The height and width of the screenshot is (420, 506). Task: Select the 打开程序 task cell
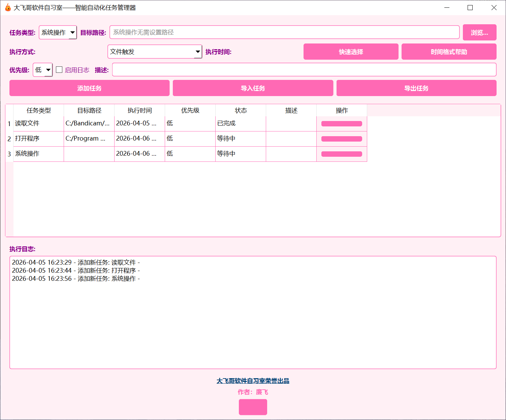pyautogui.click(x=39, y=139)
